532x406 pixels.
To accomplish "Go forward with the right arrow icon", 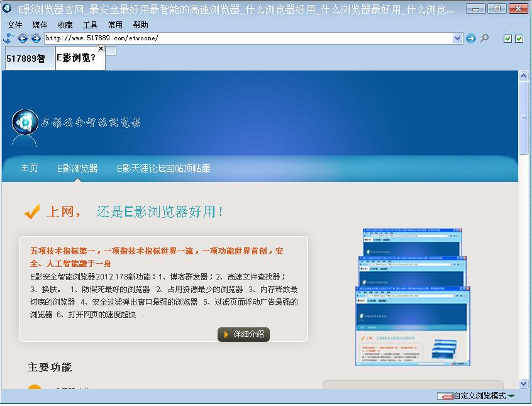I will pyautogui.click(x=36, y=38).
